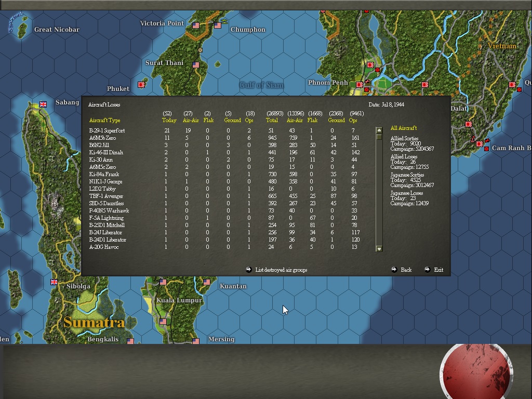Select the US flag with ship marker near Chumphon
Viewport: 532px width, 399px height.
click(x=218, y=25)
